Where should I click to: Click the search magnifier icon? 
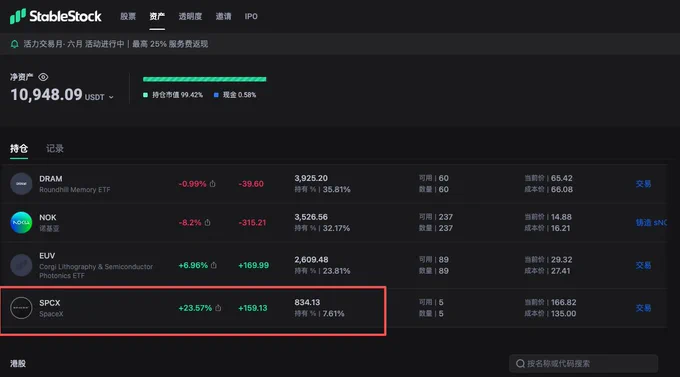[520, 364]
